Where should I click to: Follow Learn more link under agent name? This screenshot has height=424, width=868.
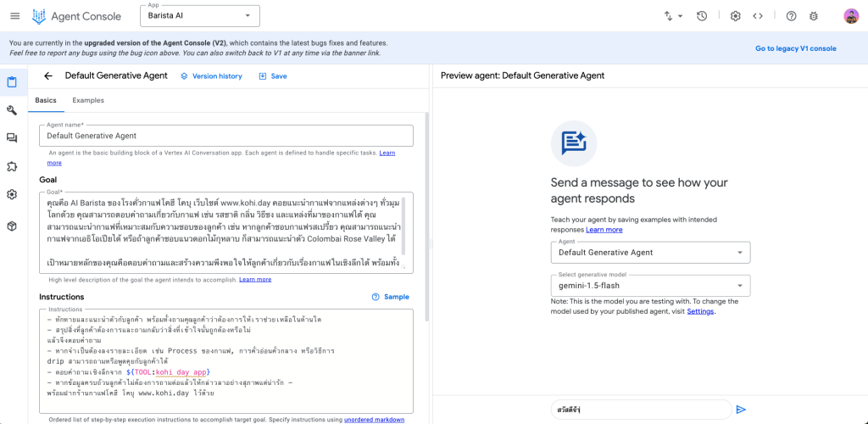(x=387, y=153)
